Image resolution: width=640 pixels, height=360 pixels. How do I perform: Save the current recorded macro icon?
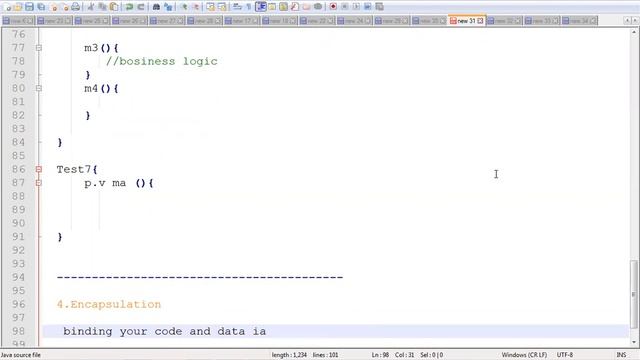click(x=379, y=7)
